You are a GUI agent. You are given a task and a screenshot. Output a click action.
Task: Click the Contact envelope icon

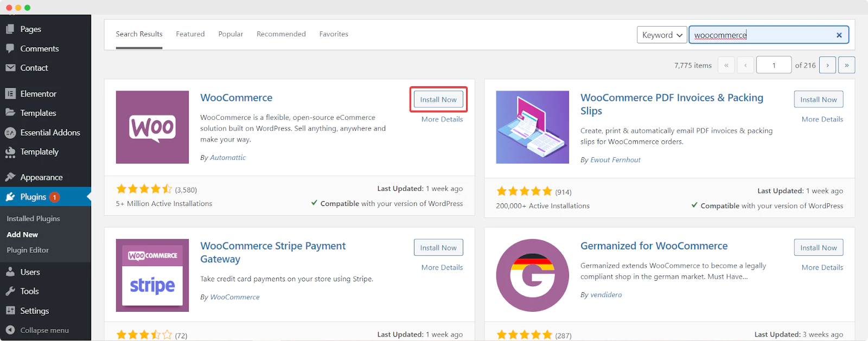click(x=10, y=68)
